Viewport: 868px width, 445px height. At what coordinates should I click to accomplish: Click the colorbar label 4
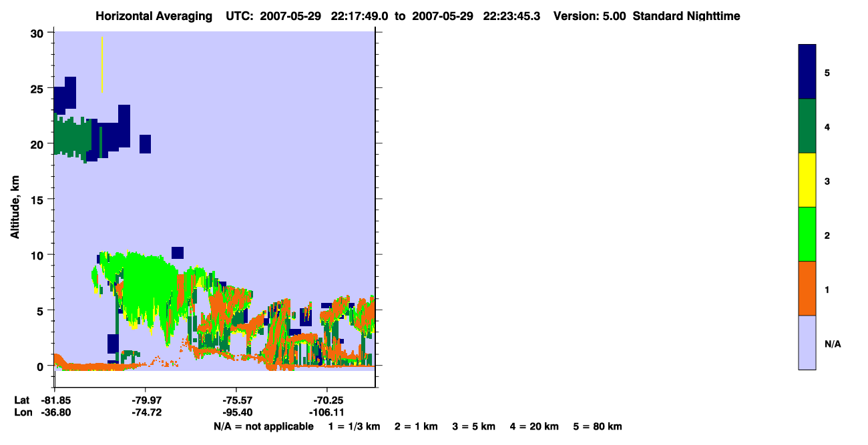click(x=827, y=127)
